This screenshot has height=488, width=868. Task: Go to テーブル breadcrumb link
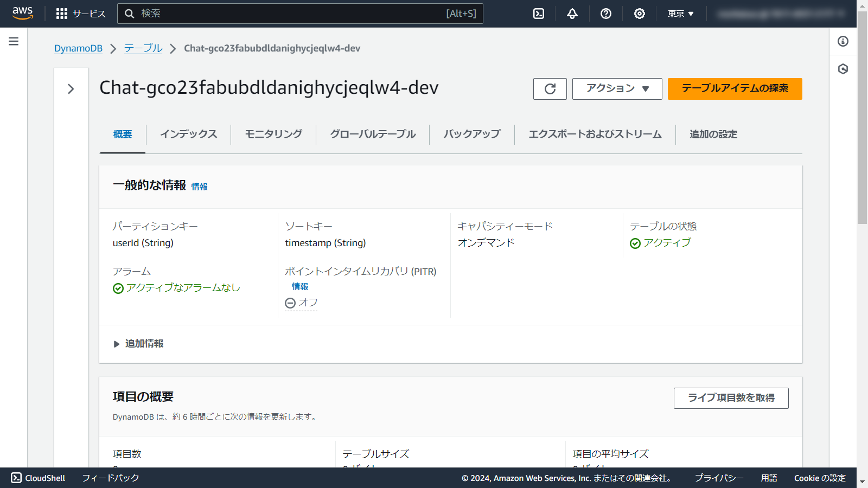pyautogui.click(x=143, y=48)
